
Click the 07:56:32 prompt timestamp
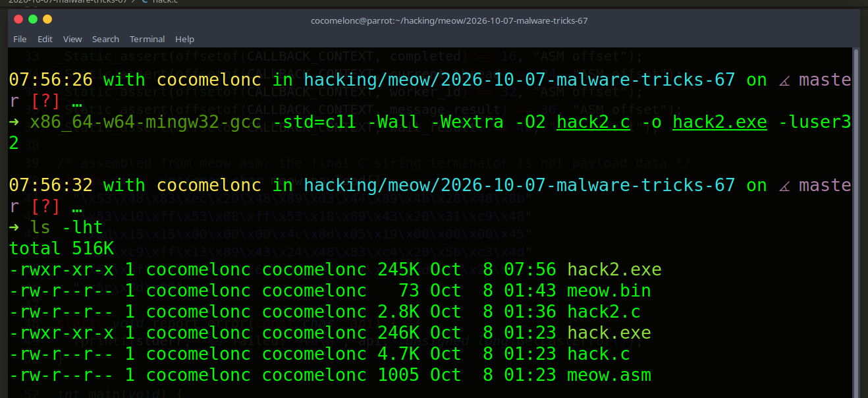point(51,185)
